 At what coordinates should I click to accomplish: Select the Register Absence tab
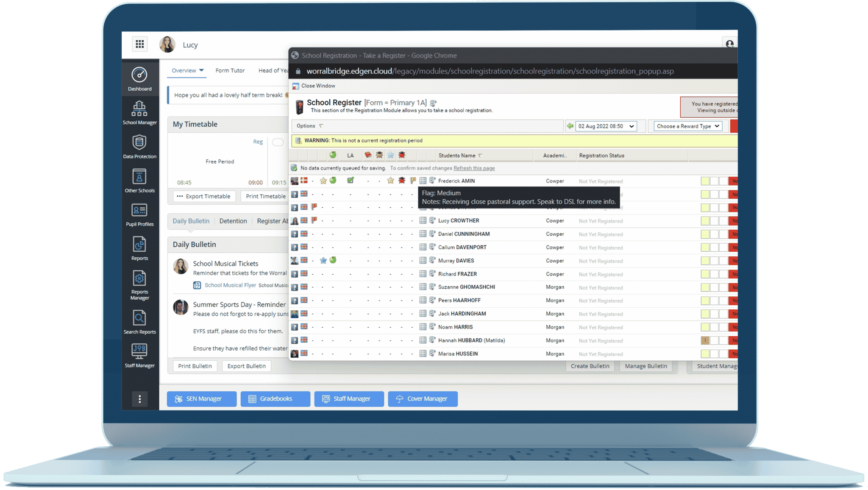pyautogui.click(x=272, y=221)
